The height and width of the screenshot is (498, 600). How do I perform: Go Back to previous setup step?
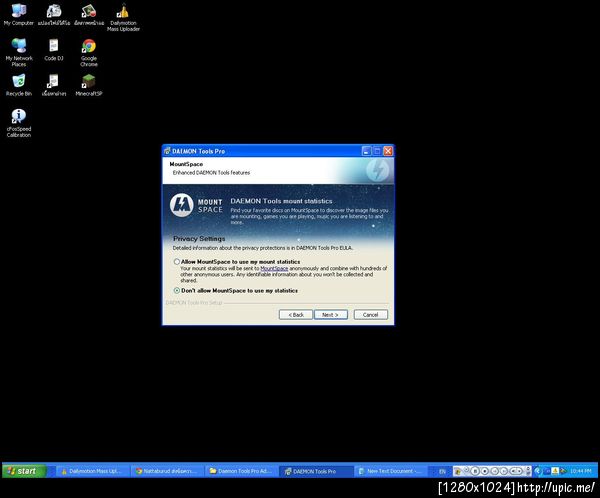(x=296, y=315)
